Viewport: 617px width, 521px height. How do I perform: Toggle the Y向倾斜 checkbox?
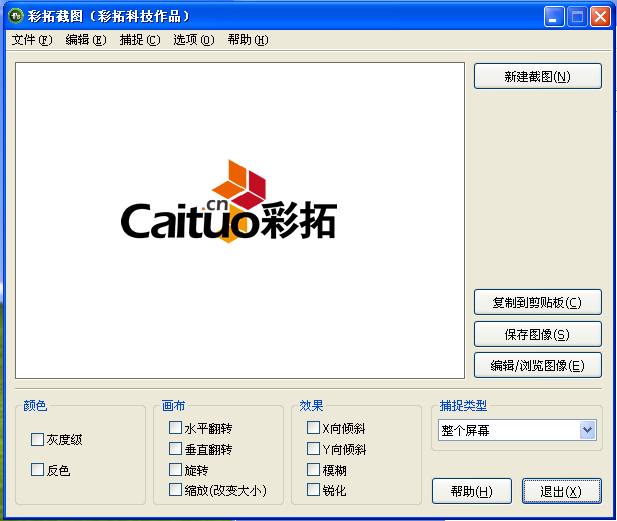(x=313, y=449)
